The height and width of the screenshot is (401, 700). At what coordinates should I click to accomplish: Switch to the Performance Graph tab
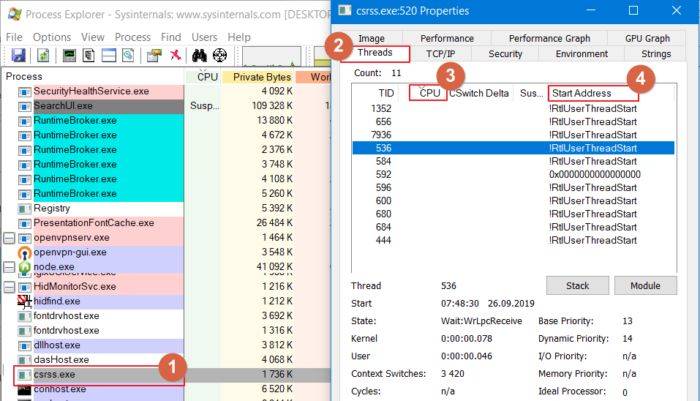(549, 38)
